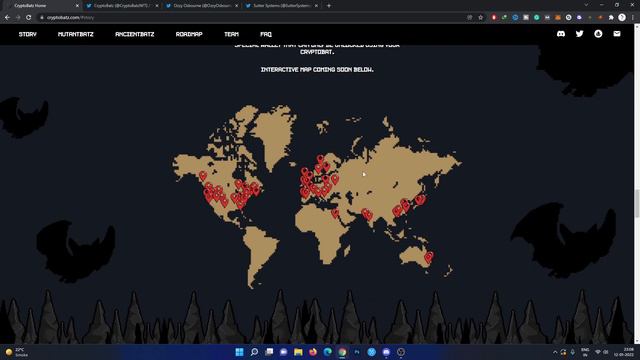Viewport: 640px width, 360px height.
Task: Click the email envelope icon in site header
Action: point(617,34)
